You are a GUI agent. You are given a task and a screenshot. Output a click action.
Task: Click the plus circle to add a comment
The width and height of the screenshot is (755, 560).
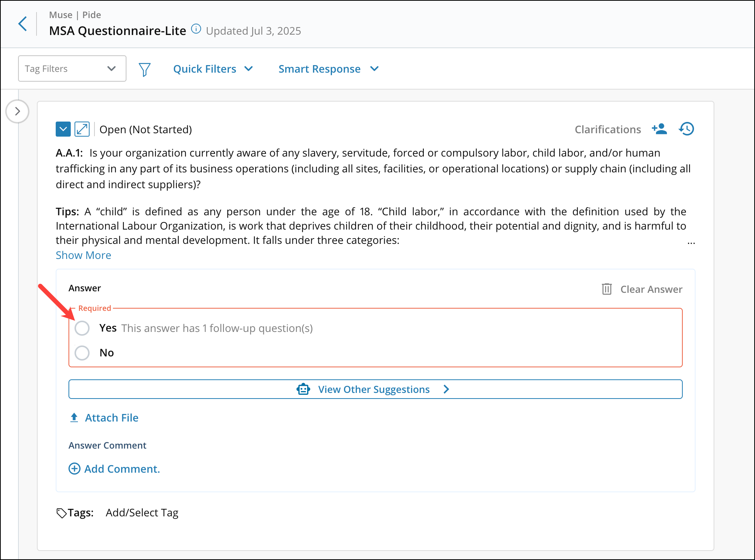pos(74,469)
